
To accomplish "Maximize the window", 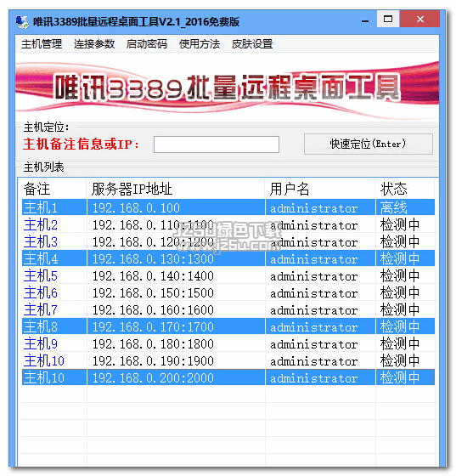I will (x=388, y=19).
